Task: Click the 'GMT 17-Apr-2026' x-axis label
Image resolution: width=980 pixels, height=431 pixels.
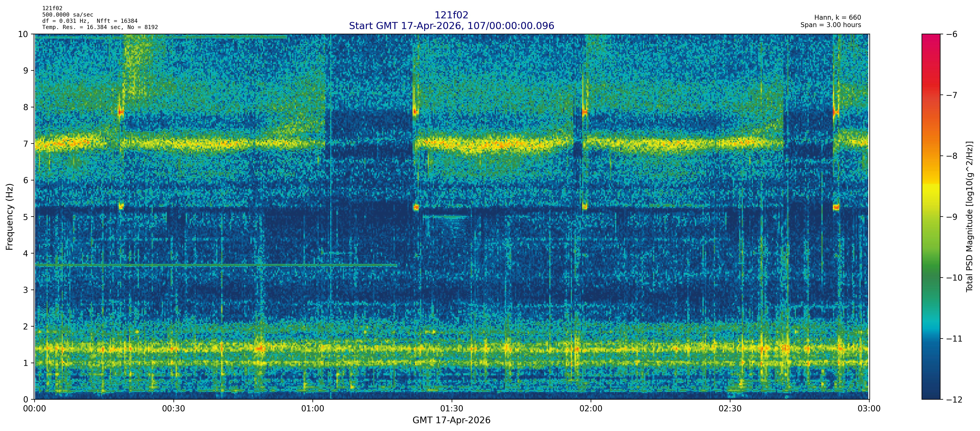Action: pos(451,420)
